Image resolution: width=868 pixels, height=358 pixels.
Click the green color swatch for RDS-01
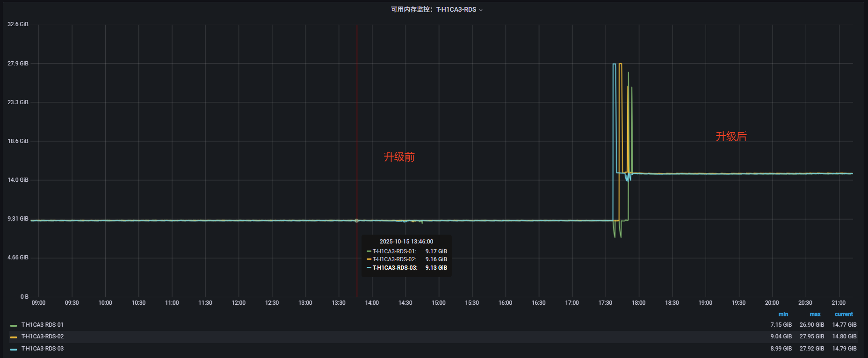pyautogui.click(x=14, y=325)
